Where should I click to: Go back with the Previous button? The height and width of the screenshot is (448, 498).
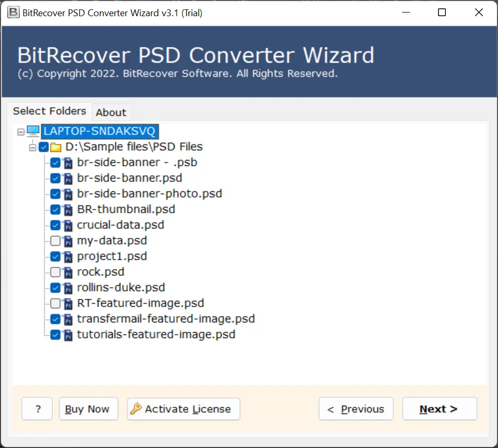(356, 409)
